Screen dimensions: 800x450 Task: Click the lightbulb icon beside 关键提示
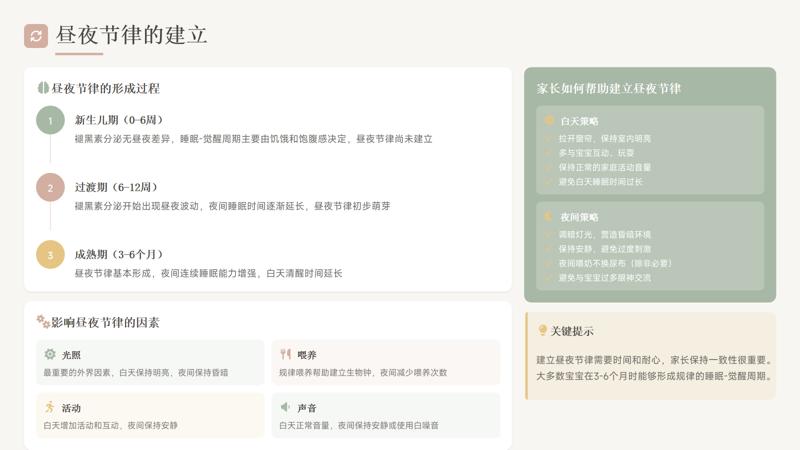point(543,330)
